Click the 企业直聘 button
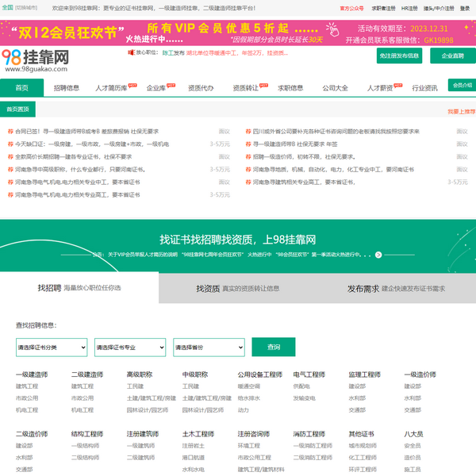This screenshot has height=476, width=476. click(452, 56)
